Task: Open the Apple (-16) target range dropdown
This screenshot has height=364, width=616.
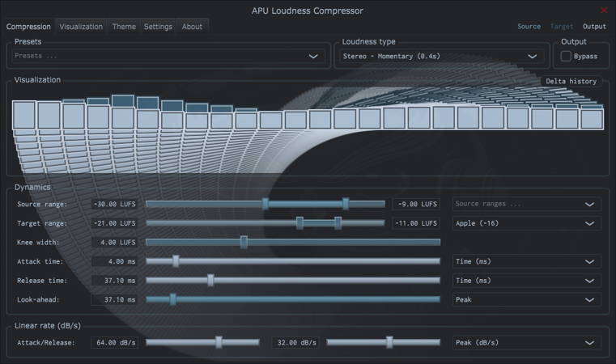Action: point(526,223)
